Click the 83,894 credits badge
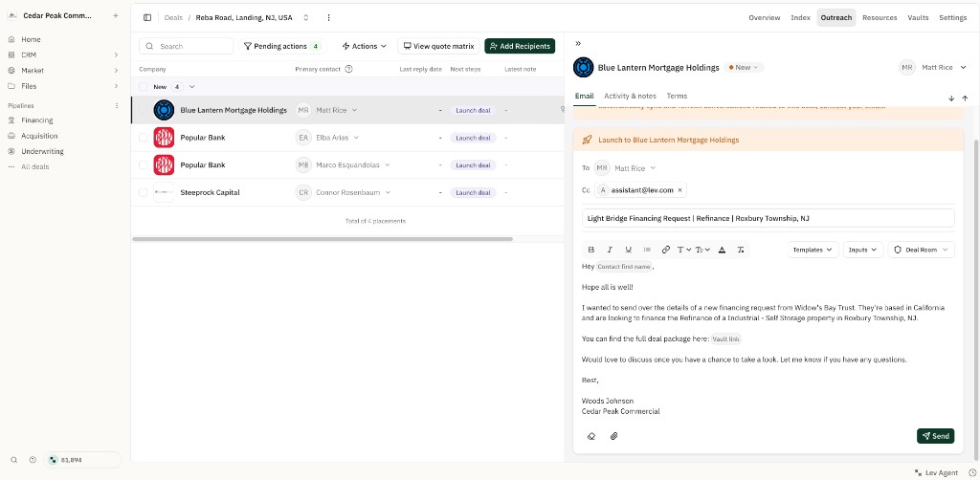 click(x=82, y=460)
